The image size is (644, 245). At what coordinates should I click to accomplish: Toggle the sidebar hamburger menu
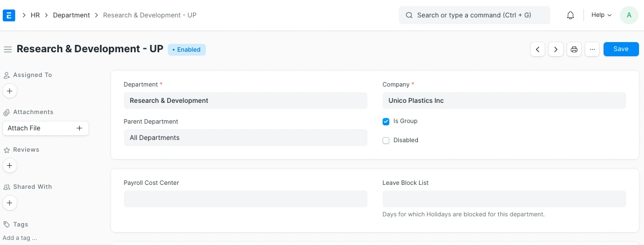[8, 49]
